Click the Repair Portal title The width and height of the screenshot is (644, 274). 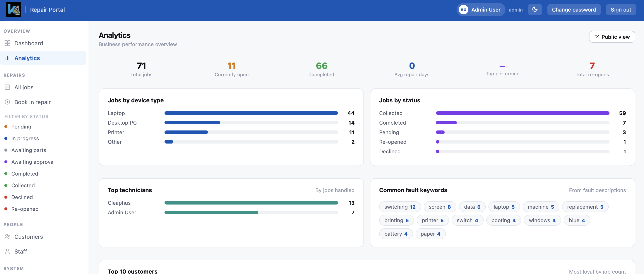(47, 10)
